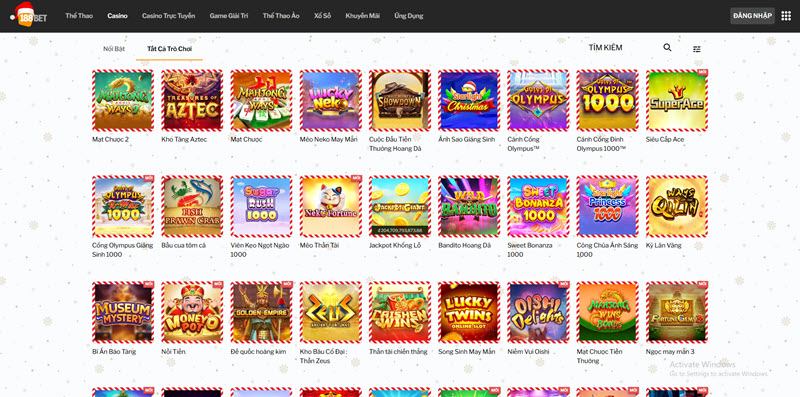Click Siêu Cấp Ace game title
Image resolution: width=800 pixels, height=397 pixels.
click(x=665, y=139)
